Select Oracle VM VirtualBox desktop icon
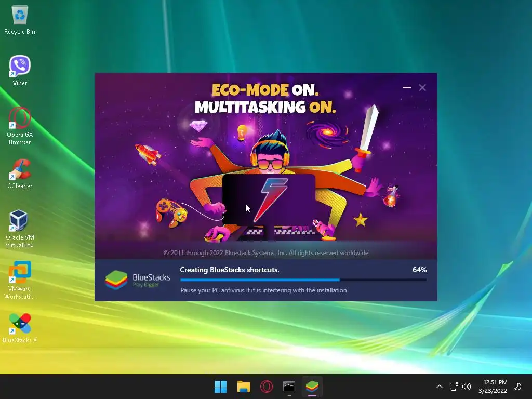 click(20, 229)
